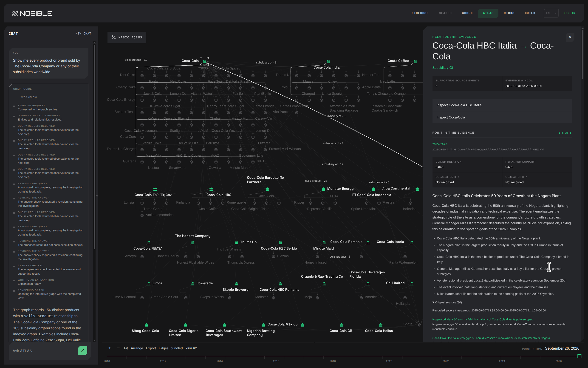Click the Costa Coffee organization node icon
The image size is (588, 368).
pyautogui.click(x=415, y=62)
